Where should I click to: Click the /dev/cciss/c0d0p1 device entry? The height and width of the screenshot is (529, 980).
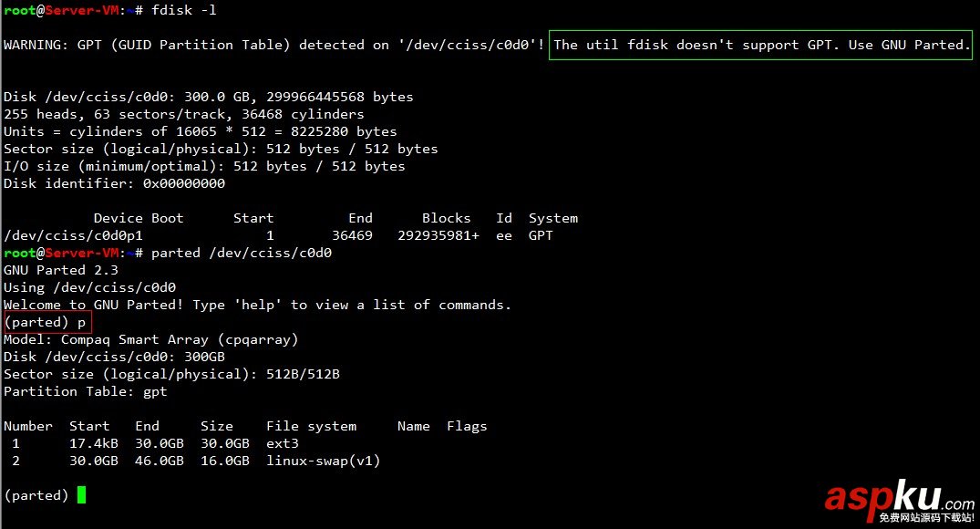tap(73, 235)
